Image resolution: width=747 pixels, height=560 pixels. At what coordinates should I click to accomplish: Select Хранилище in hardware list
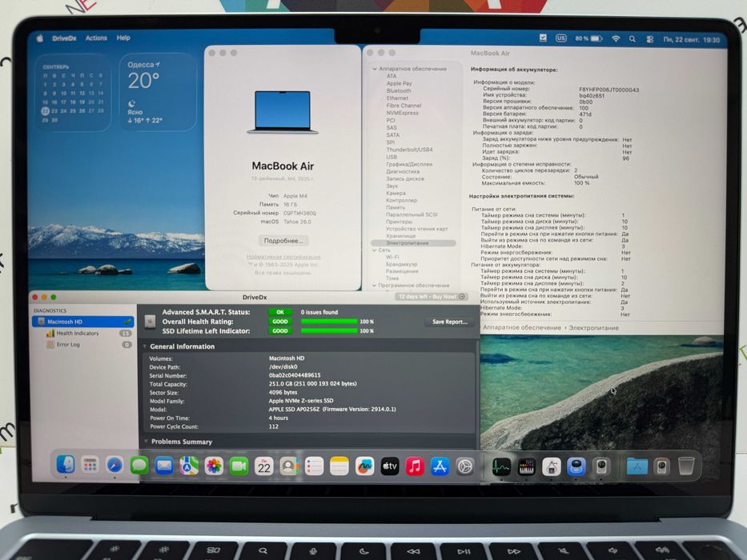(400, 236)
